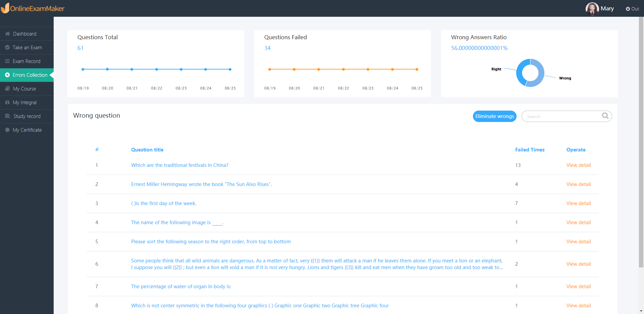Select Errors Collection in the sidebar
Viewport: 644px width, 314px height.
point(30,75)
